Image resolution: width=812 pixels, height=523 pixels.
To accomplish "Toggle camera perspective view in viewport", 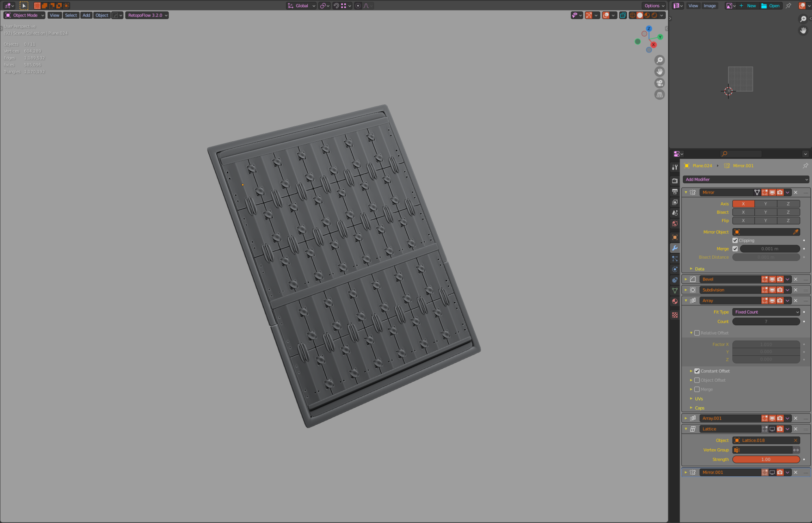I will (x=660, y=83).
